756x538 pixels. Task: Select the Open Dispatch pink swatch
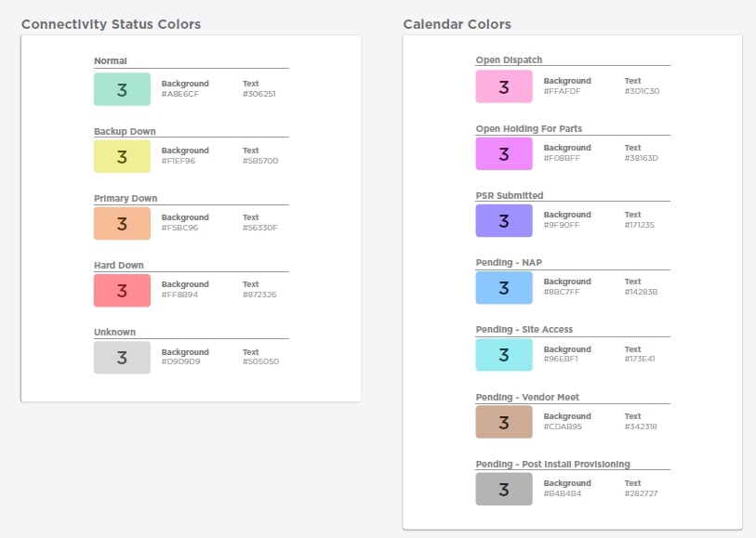[504, 86]
